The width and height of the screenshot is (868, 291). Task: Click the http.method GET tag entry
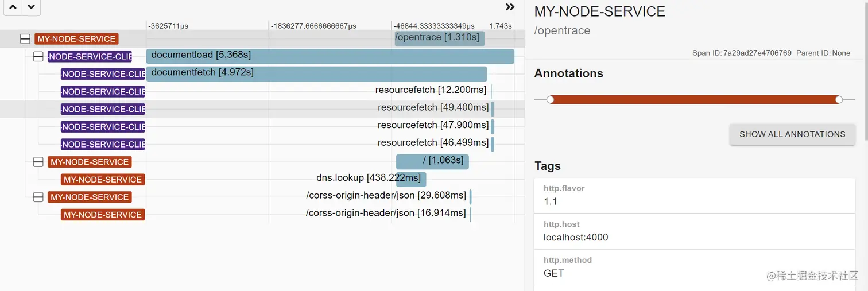(694, 267)
